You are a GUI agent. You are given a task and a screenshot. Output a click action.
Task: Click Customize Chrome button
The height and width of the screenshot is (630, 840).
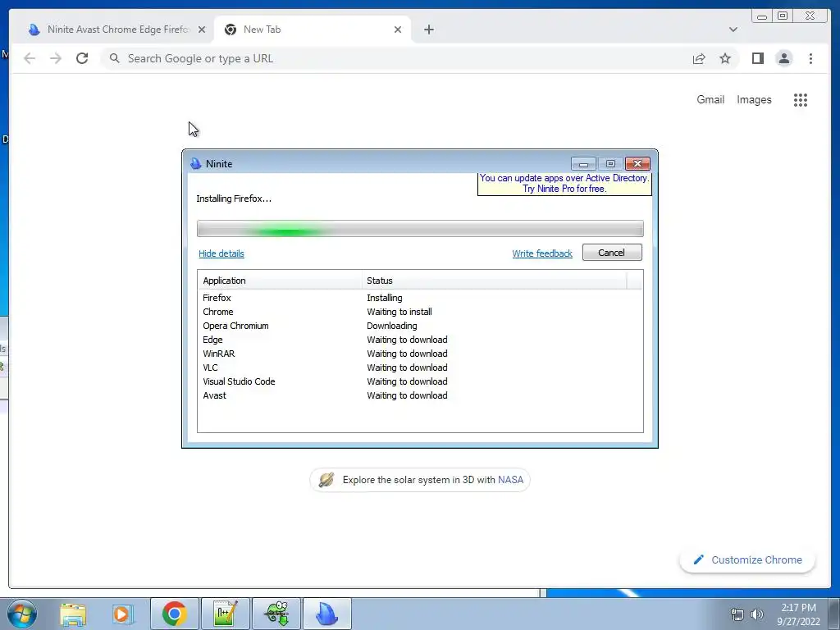[747, 559]
